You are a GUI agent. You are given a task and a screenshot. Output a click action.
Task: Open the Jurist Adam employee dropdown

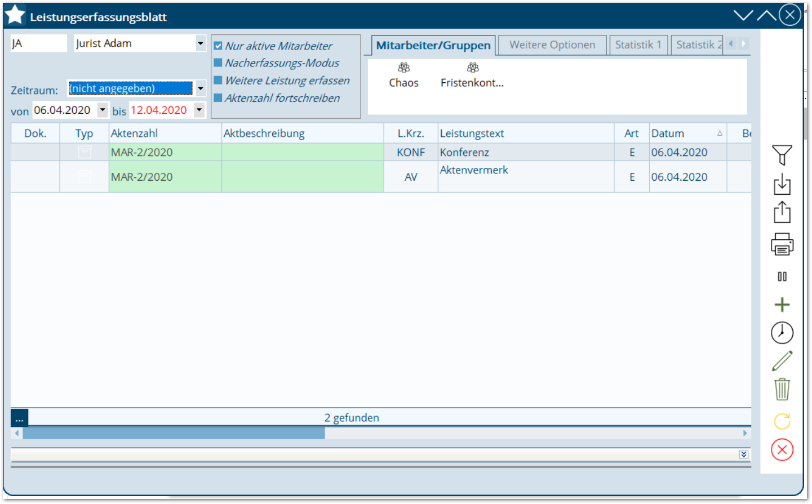(x=201, y=43)
